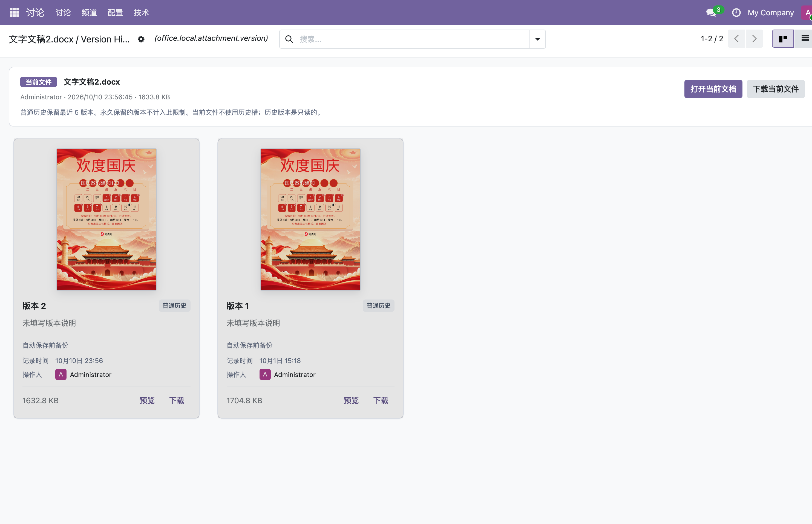Click the gear settings icon beside breadcrumb
This screenshot has height=524, width=812.
pos(141,39)
